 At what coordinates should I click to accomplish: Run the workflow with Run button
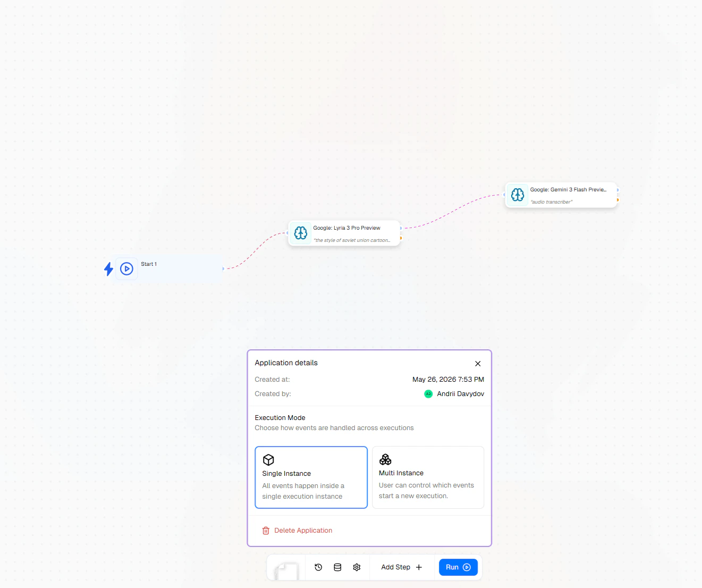(458, 567)
